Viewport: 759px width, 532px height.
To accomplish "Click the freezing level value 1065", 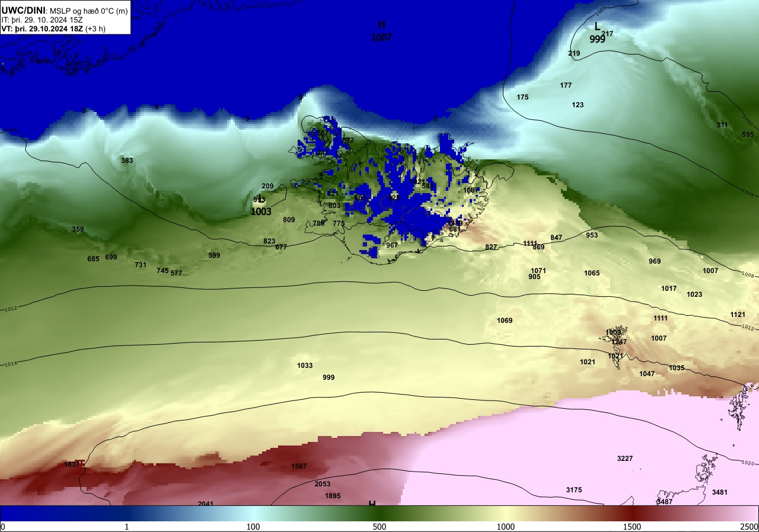I will coord(592,273).
